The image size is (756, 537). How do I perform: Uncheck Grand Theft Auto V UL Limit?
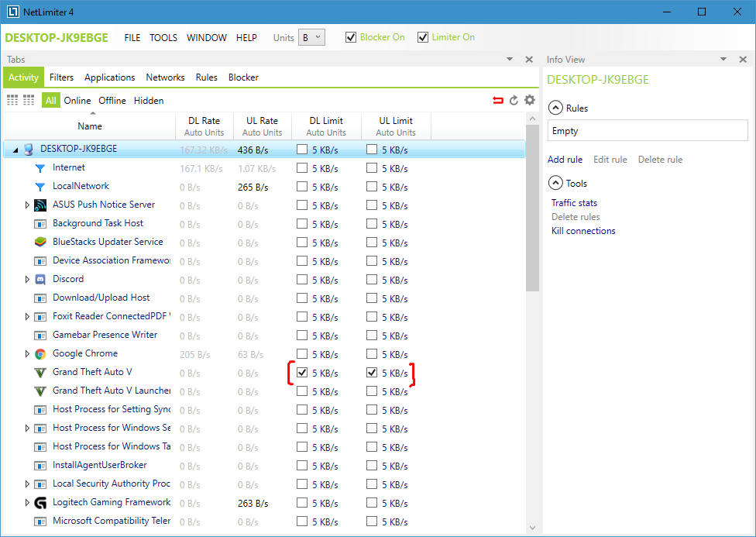pos(372,373)
